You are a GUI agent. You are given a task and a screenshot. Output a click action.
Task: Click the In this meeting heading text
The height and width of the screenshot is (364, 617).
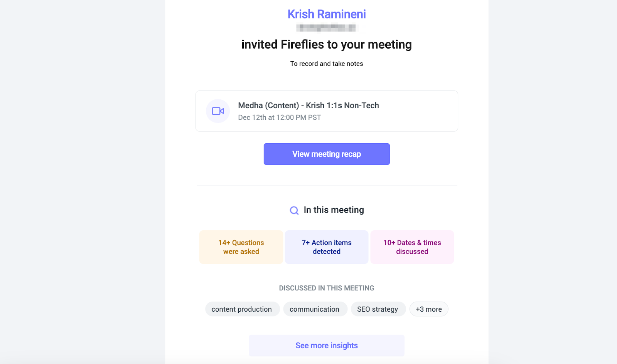[x=334, y=210]
